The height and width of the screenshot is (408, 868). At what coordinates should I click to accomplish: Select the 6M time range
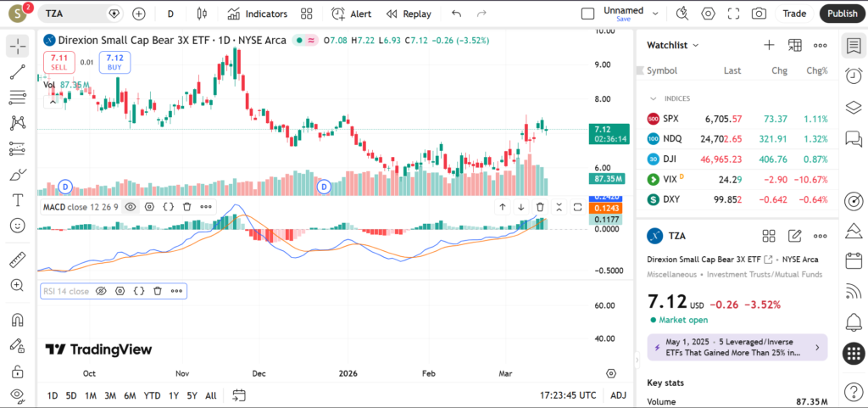(130, 395)
